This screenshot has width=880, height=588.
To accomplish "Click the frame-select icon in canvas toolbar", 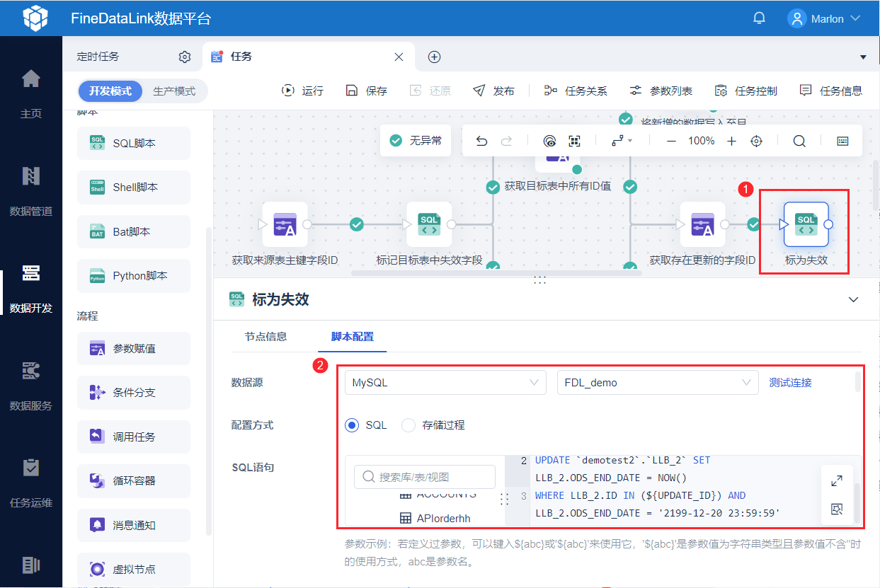I will coord(574,141).
